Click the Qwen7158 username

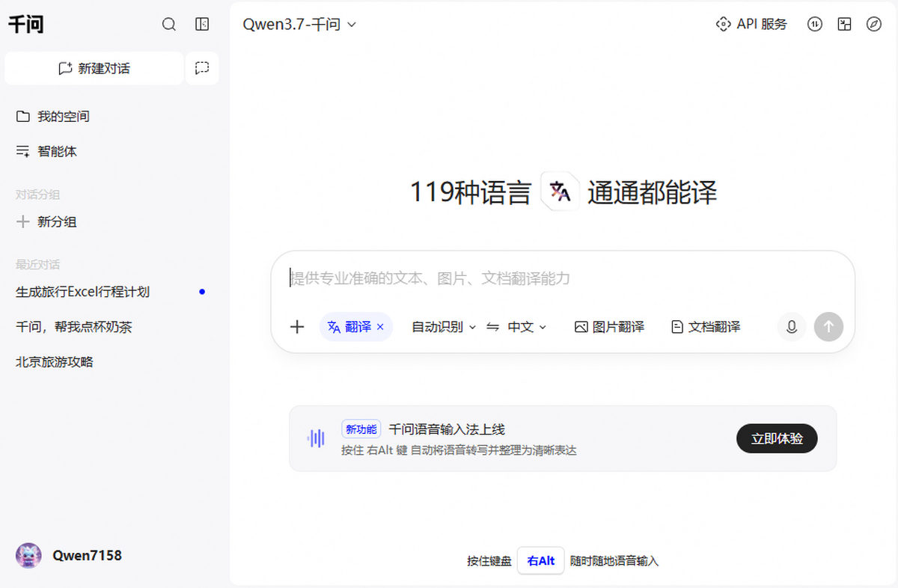point(87,556)
